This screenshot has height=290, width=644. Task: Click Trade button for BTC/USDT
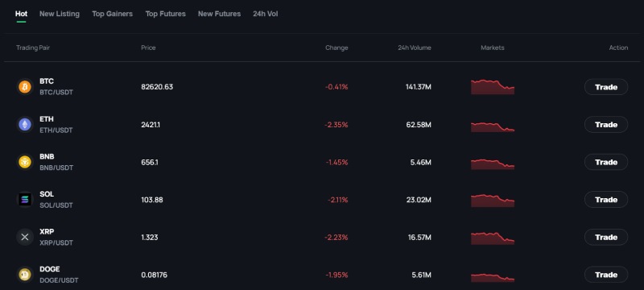point(606,87)
